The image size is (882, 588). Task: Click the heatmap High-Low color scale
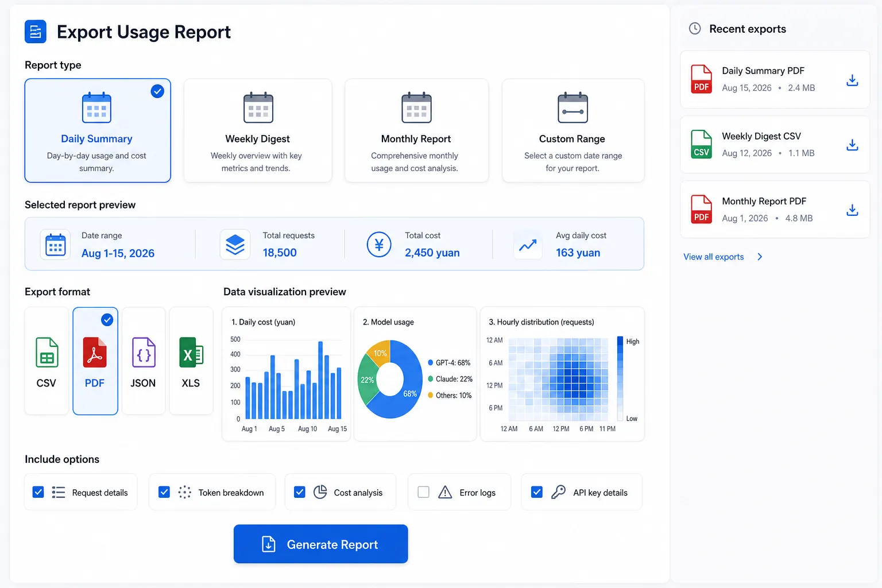coord(620,379)
